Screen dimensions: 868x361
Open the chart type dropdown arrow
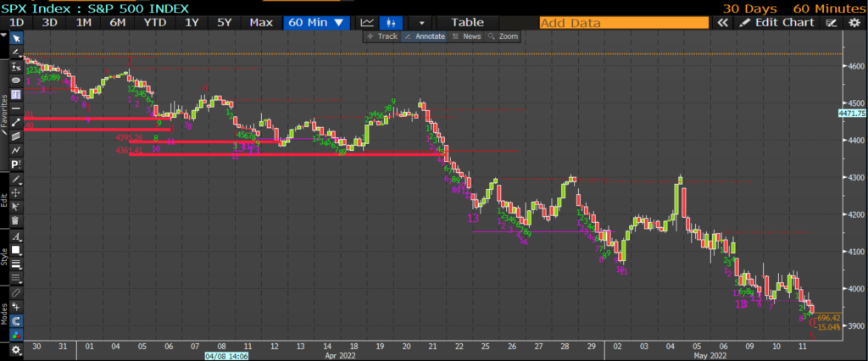coord(422,23)
